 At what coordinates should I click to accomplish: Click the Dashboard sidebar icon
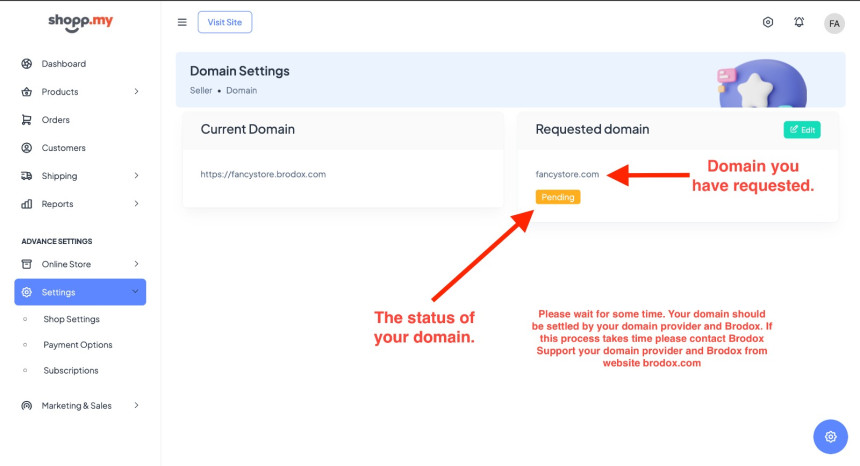[x=27, y=64]
